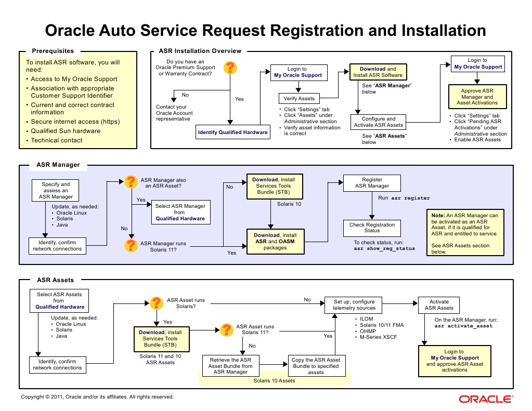The width and height of the screenshot is (532, 411).
Task: Select 'Identify, confirm network connections' box in ASR Manager
Action: coord(57,246)
